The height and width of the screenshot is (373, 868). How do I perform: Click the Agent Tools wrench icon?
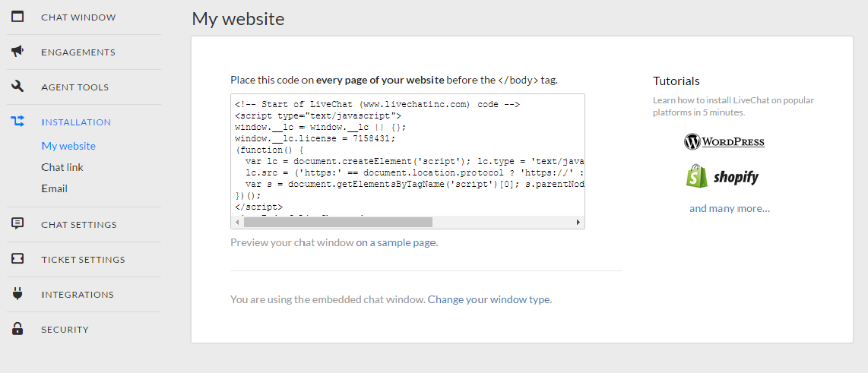click(17, 87)
